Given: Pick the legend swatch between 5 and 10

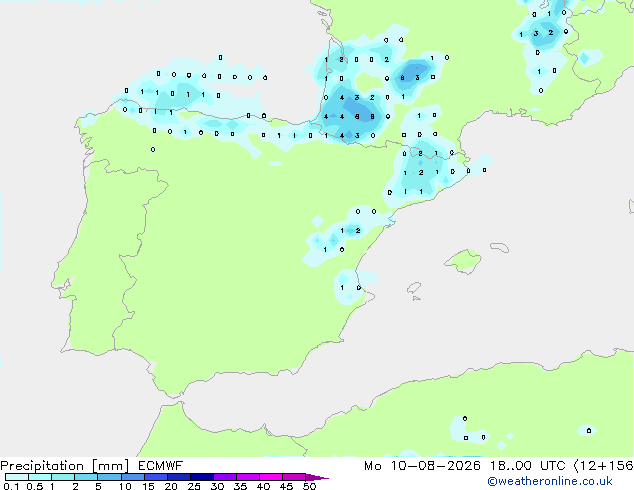Looking at the screenshot, I should click(x=109, y=477).
